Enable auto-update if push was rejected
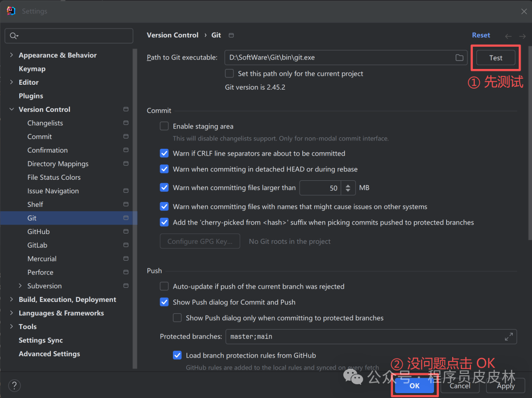 tap(164, 286)
